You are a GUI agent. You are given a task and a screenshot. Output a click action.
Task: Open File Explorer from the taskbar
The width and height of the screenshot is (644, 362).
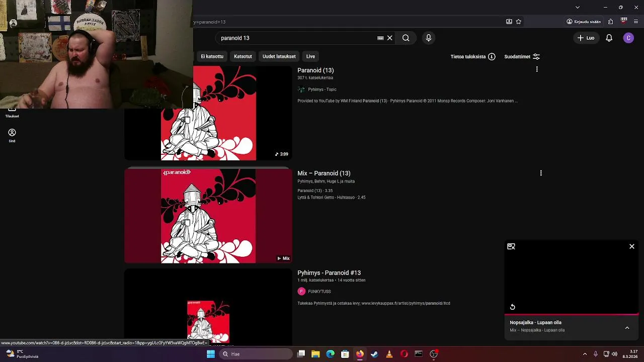(x=315, y=354)
